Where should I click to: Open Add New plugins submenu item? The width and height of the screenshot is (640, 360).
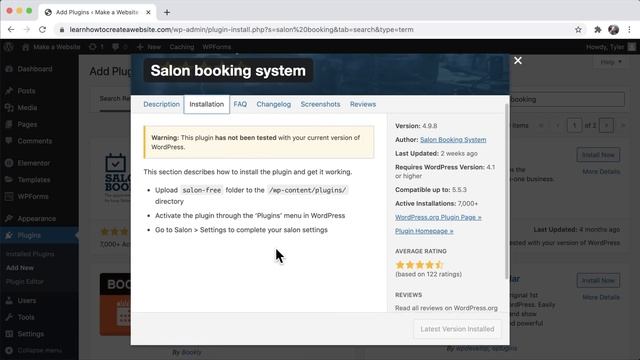[x=20, y=268]
